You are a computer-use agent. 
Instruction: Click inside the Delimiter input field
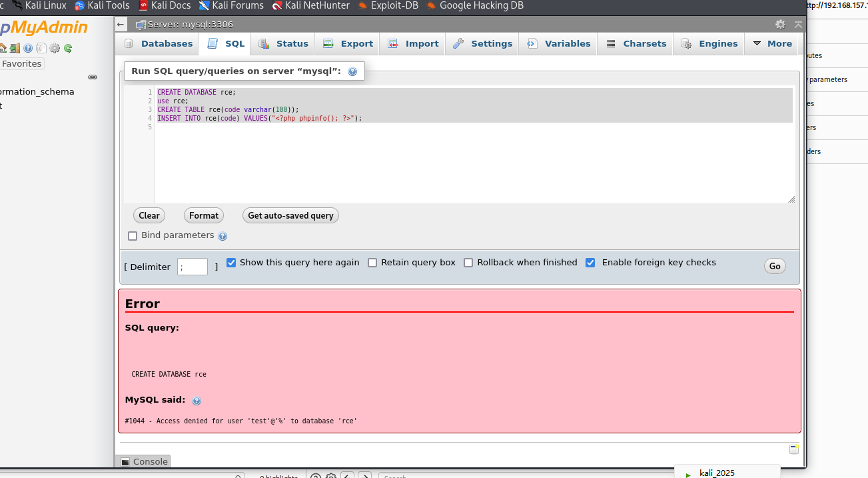(193, 267)
